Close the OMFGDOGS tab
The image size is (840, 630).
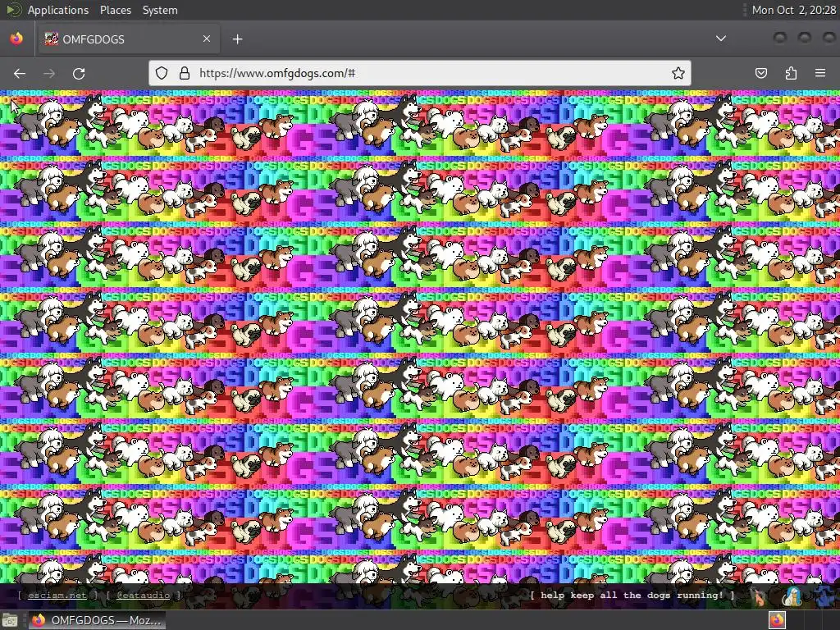pyautogui.click(x=207, y=39)
